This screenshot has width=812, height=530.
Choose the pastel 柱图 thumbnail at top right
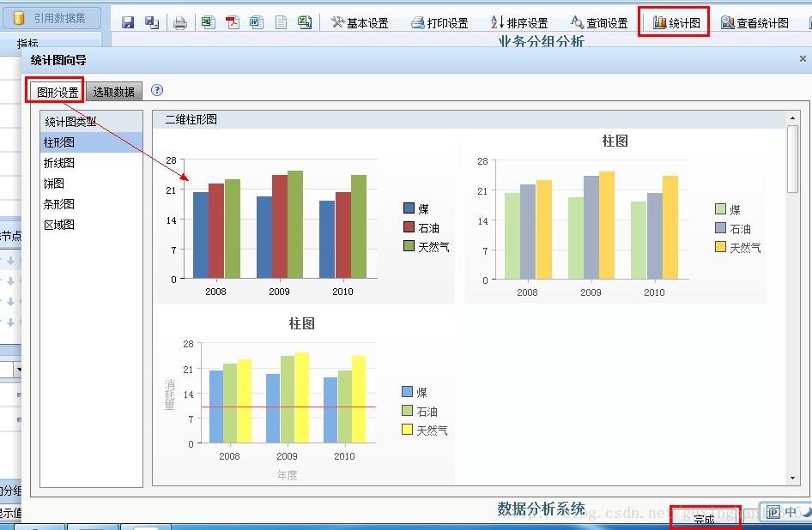pyautogui.click(x=615, y=217)
